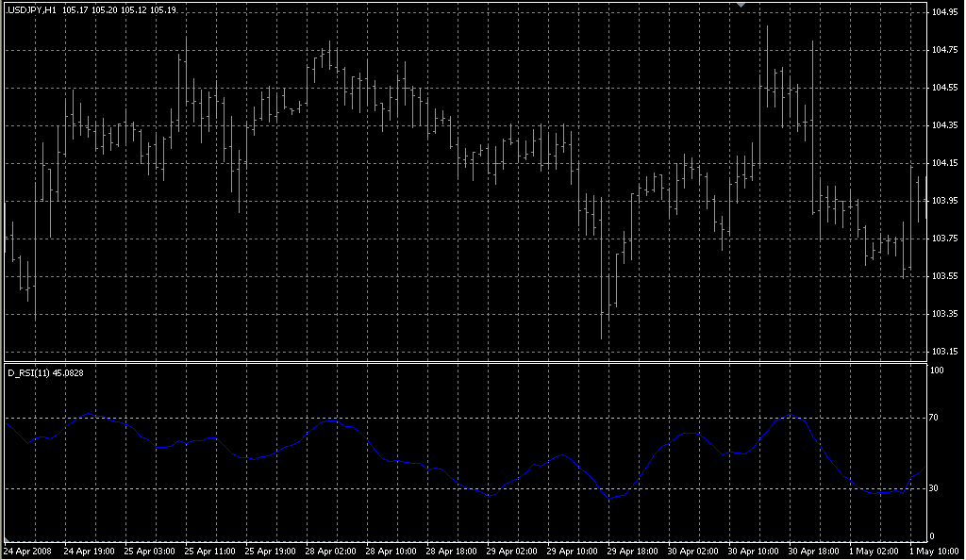Click the 103.55 price scale value
This screenshot has height=560, width=966.
(x=944, y=276)
